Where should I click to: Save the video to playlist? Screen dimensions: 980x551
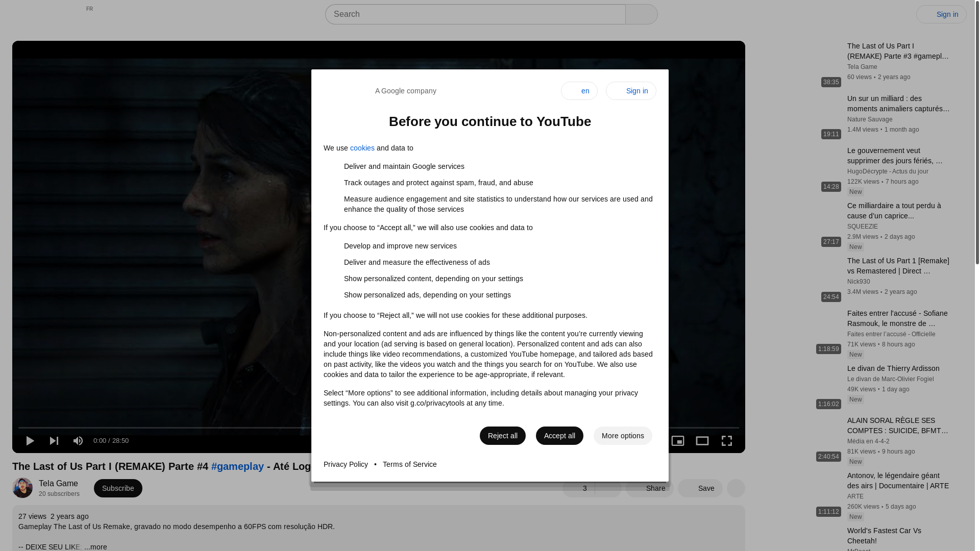[x=700, y=488]
